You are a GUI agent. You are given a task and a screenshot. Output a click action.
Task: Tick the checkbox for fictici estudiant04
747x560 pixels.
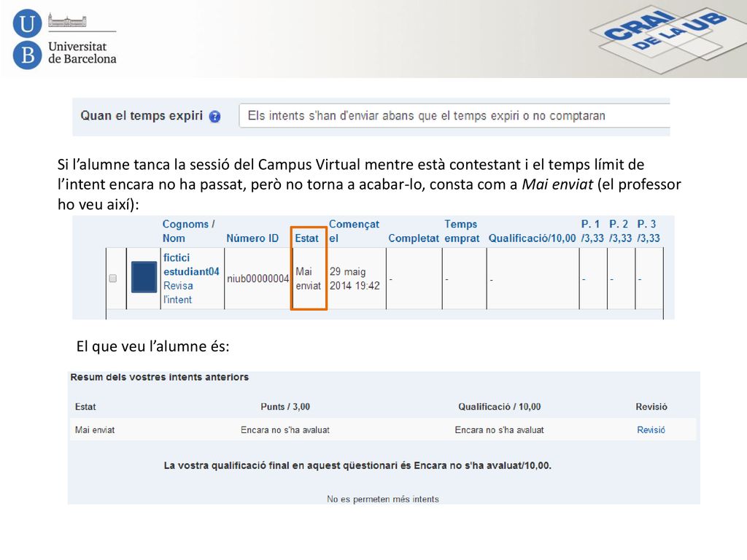113,278
